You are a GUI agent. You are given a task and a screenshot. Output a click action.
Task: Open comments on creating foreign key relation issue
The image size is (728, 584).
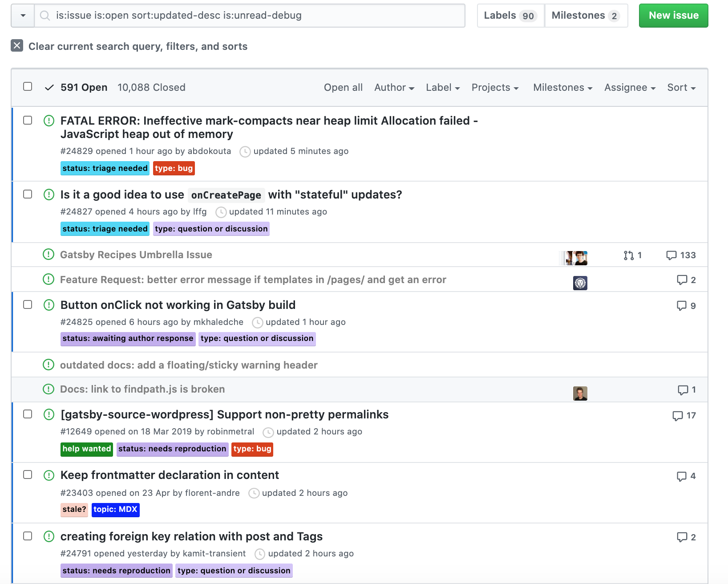(x=686, y=537)
